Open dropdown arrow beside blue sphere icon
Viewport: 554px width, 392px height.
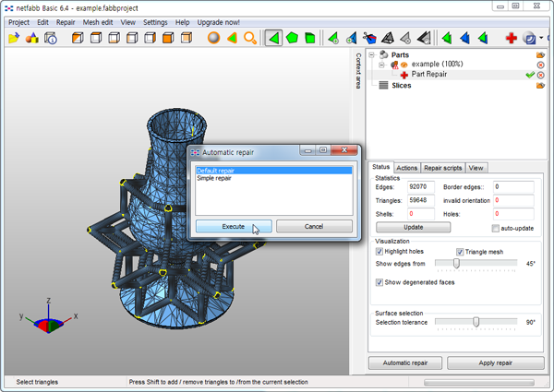click(541, 38)
